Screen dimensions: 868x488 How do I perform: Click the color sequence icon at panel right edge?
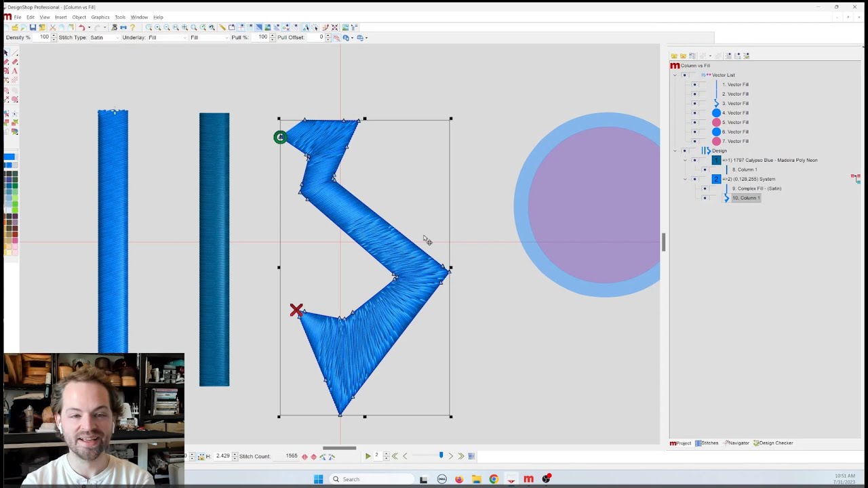click(x=856, y=178)
